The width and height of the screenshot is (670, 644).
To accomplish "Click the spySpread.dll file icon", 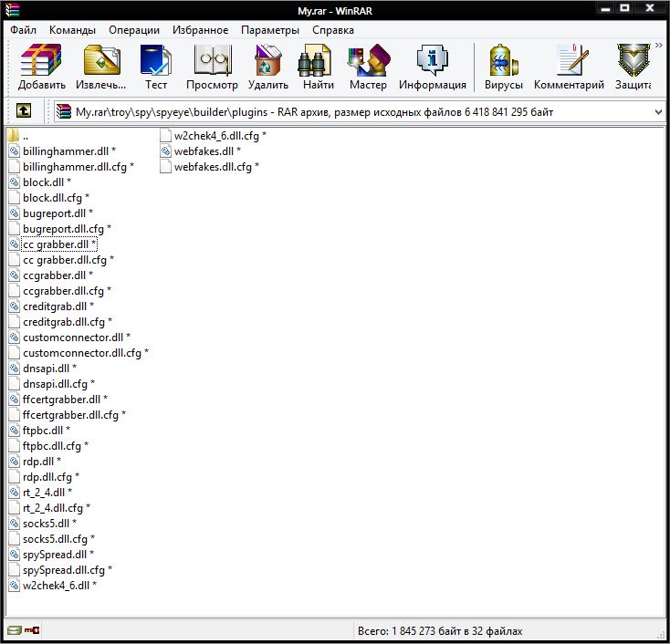I will coord(14,555).
